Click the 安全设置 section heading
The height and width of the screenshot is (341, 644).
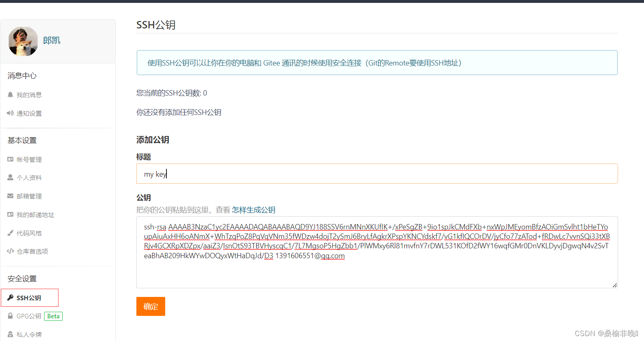point(22,279)
